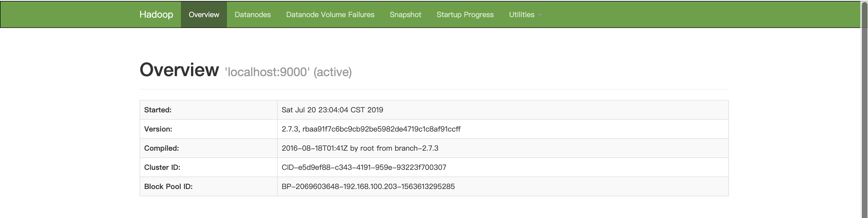Switch to the Snapshot tab
This screenshot has height=218, width=868.
(405, 14)
